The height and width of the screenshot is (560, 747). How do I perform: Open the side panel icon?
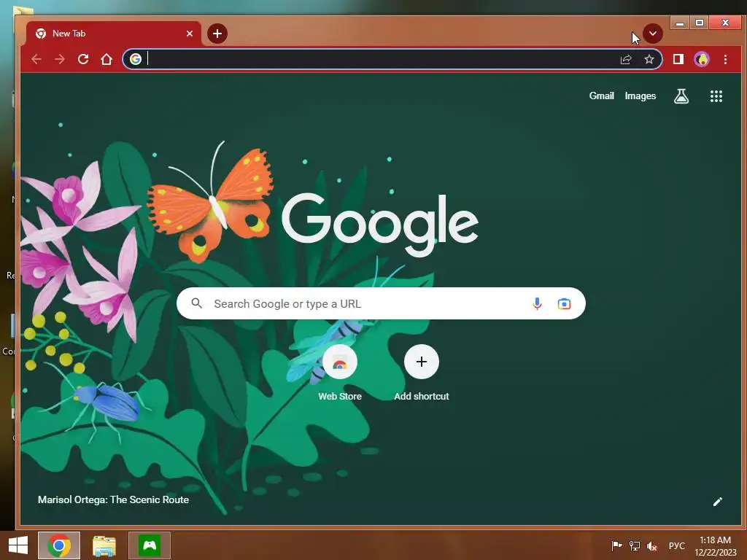coord(678,59)
